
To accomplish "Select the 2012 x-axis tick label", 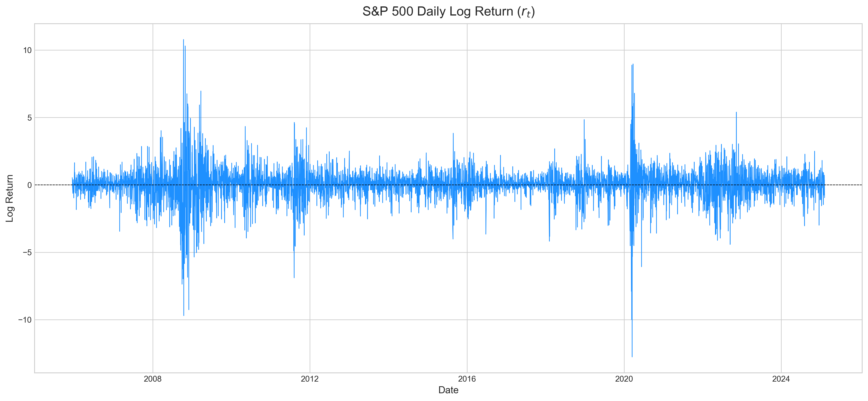I will [x=310, y=379].
